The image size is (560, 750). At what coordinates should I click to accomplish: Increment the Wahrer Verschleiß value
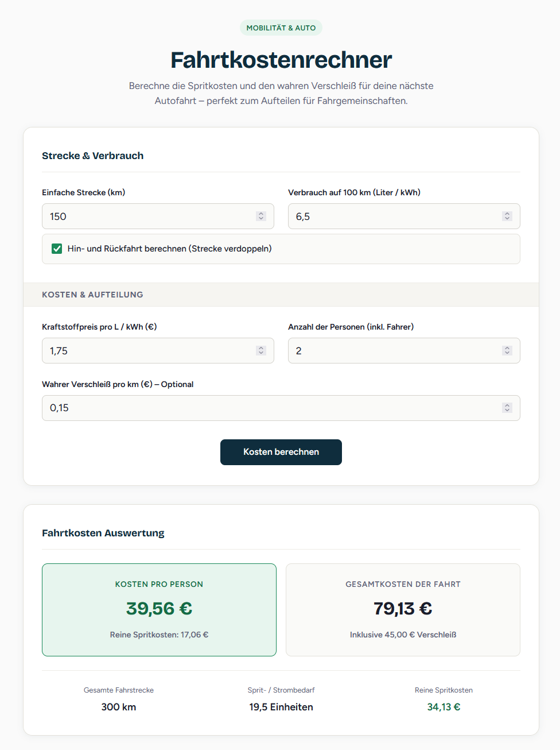507,405
